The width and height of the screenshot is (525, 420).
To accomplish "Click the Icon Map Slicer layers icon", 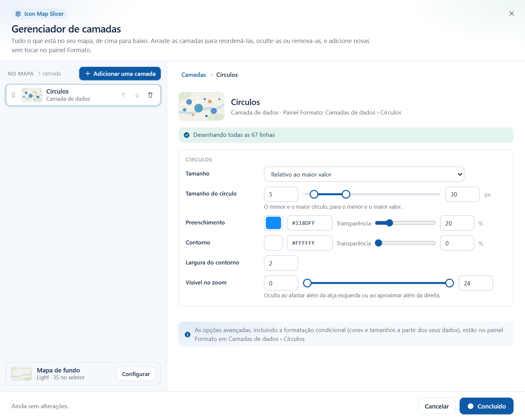I will (x=18, y=14).
